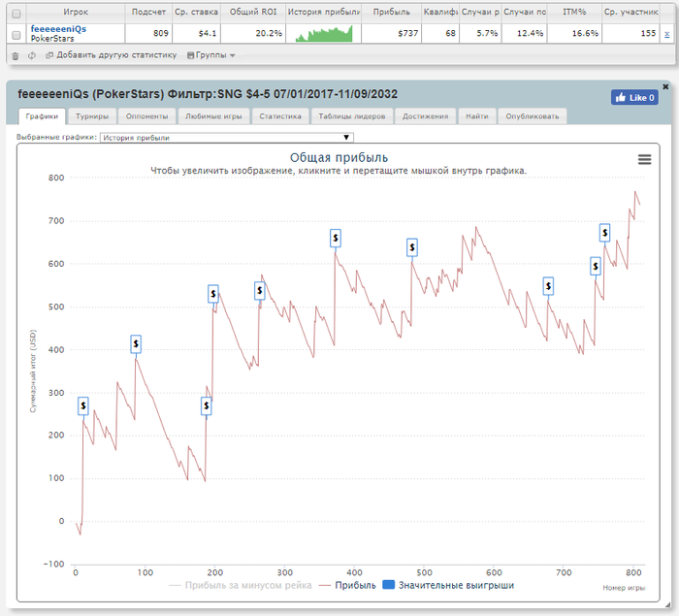
Task: Click the dollar marker near game 10
Action: 83,405
